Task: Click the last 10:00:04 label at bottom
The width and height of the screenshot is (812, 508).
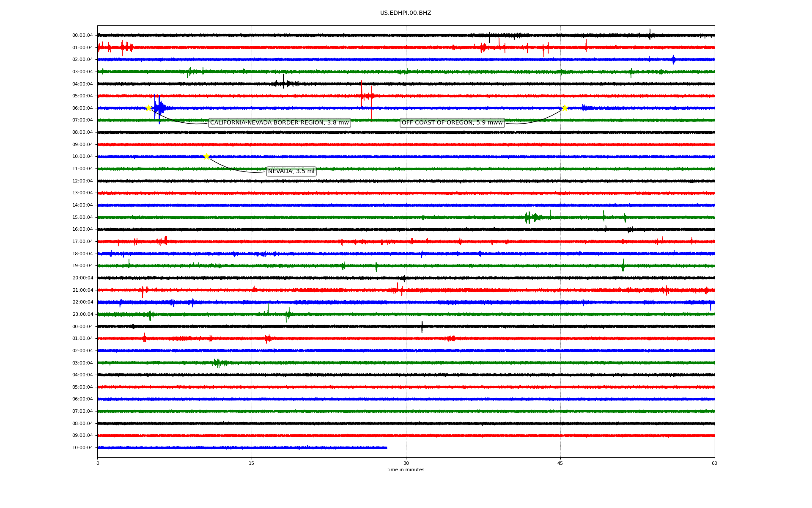Action: click(82, 448)
